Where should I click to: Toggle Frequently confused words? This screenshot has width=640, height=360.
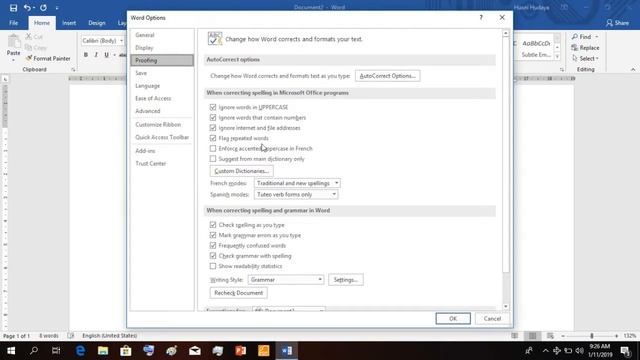pos(213,245)
